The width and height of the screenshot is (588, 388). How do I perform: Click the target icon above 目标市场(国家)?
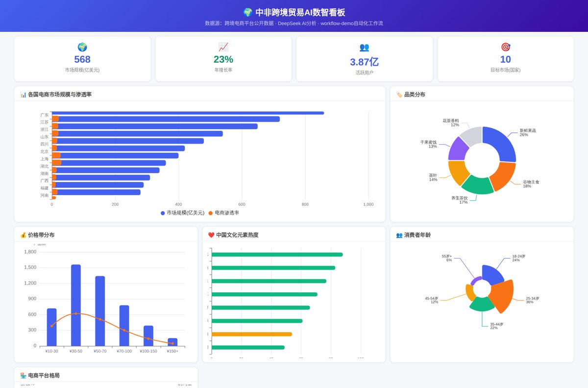pyautogui.click(x=506, y=47)
